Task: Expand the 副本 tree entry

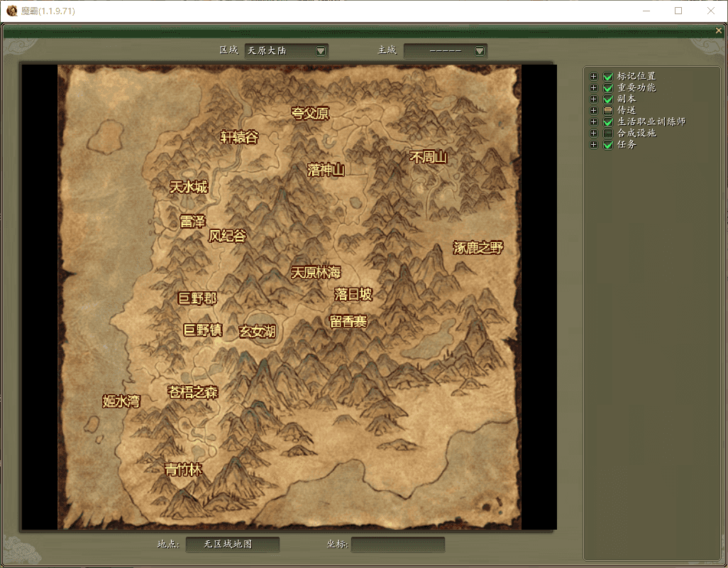Action: [593, 99]
